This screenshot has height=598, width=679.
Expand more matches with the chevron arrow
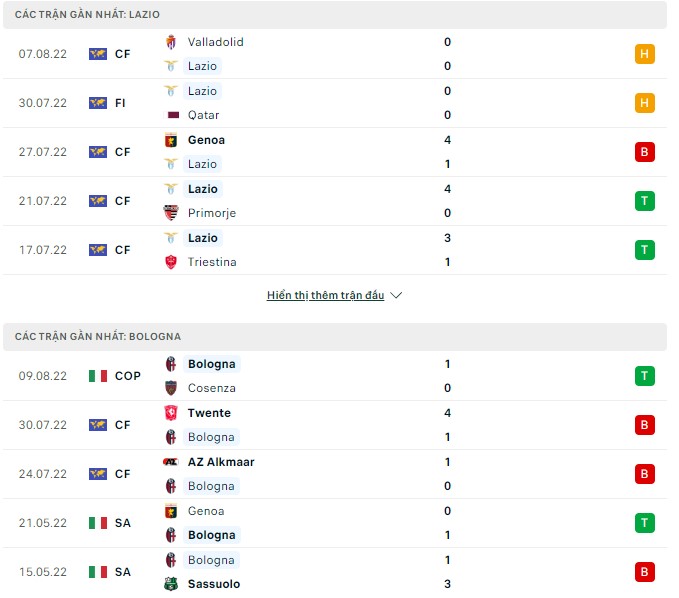[x=396, y=296]
